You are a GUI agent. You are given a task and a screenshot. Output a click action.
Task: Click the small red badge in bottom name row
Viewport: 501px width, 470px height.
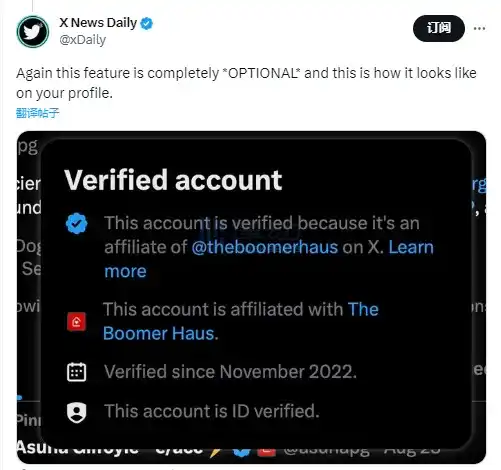pyautogui.click(x=266, y=452)
